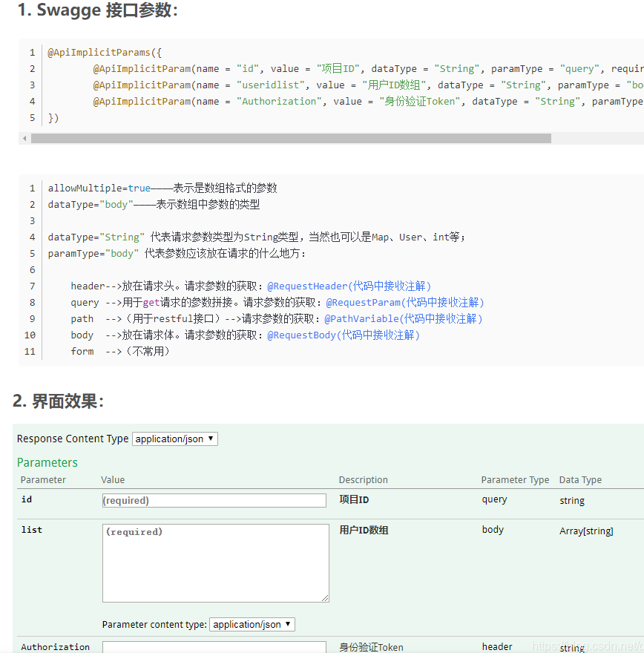Click the "身份验证Token" description cell
Screen dimensions: 644x653
(x=371, y=647)
